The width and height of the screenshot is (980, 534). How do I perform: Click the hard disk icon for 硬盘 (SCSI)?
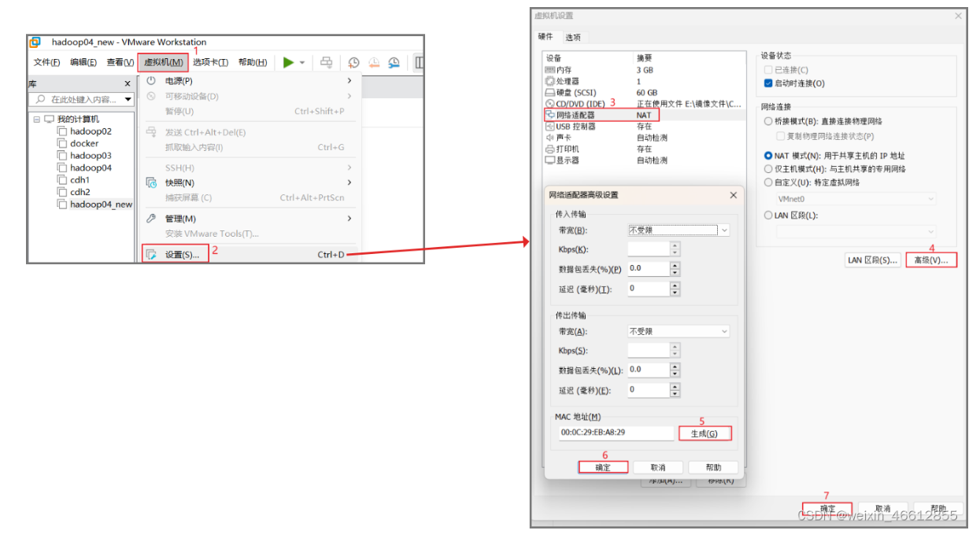click(549, 93)
